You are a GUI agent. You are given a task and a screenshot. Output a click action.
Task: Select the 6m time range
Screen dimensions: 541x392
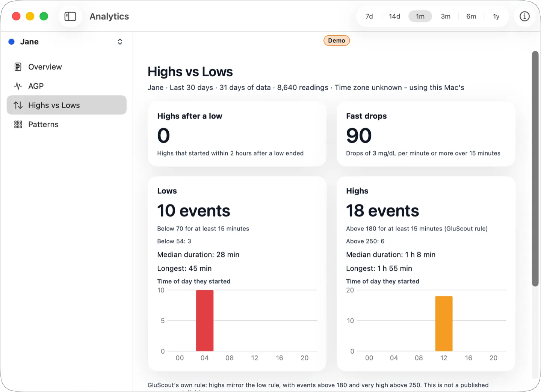(471, 17)
